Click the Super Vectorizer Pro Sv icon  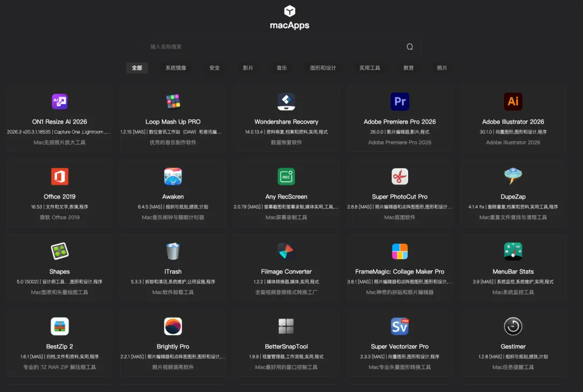tap(399, 326)
